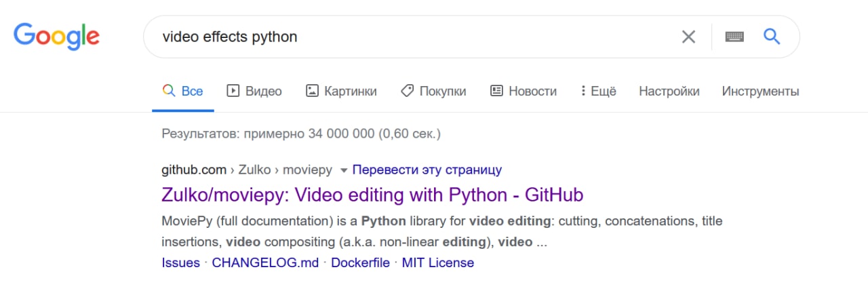868x295 pixels.
Task: Switch to the Картинки tab
Action: coord(341,91)
